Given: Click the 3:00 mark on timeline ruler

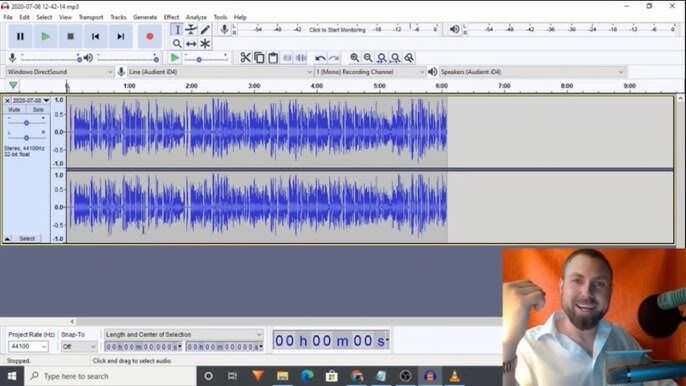Looking at the screenshot, I should click(x=254, y=86).
